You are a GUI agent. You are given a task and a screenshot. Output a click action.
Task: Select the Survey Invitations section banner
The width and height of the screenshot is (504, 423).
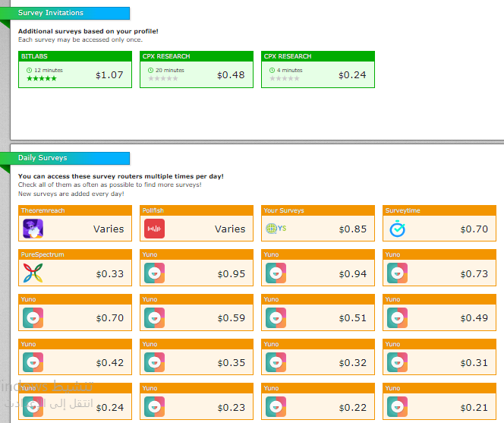65,13
